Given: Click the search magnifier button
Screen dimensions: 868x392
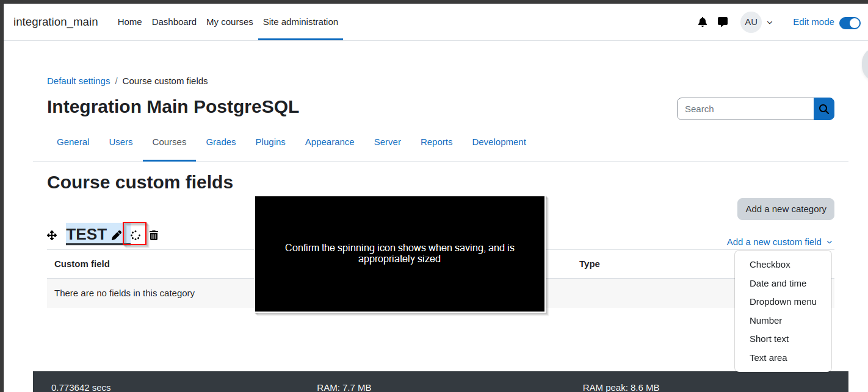Looking at the screenshot, I should point(824,109).
